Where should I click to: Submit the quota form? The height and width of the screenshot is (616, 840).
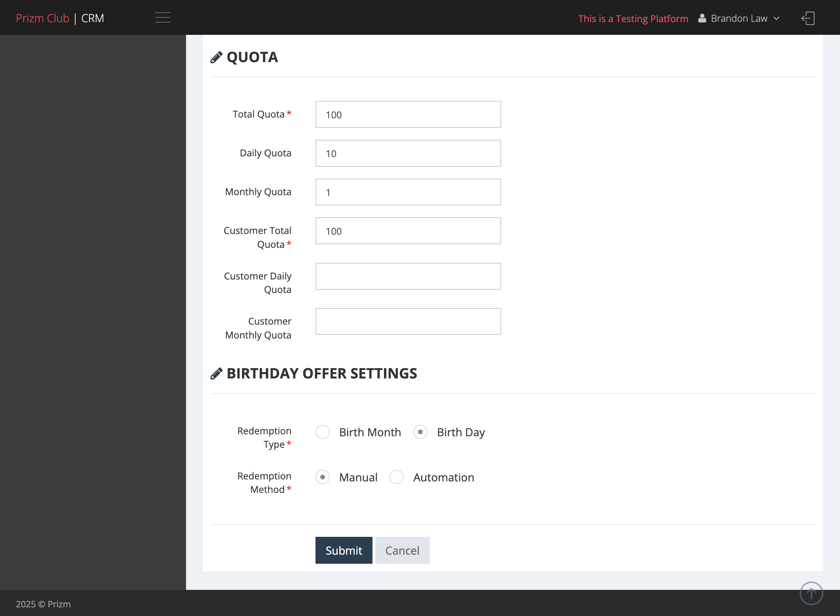pos(344,550)
